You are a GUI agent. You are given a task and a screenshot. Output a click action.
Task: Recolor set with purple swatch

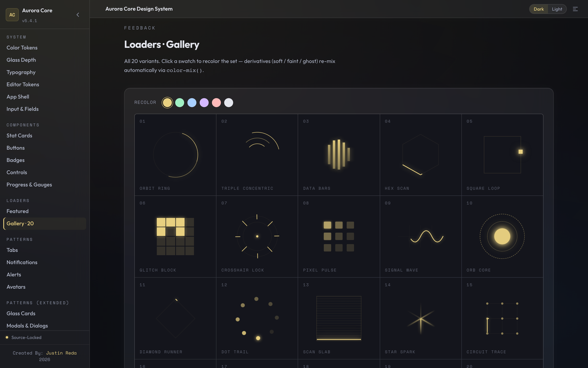point(204,103)
